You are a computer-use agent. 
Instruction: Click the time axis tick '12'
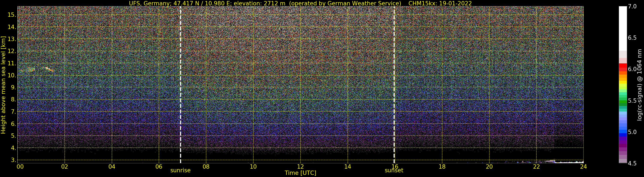(x=300, y=166)
